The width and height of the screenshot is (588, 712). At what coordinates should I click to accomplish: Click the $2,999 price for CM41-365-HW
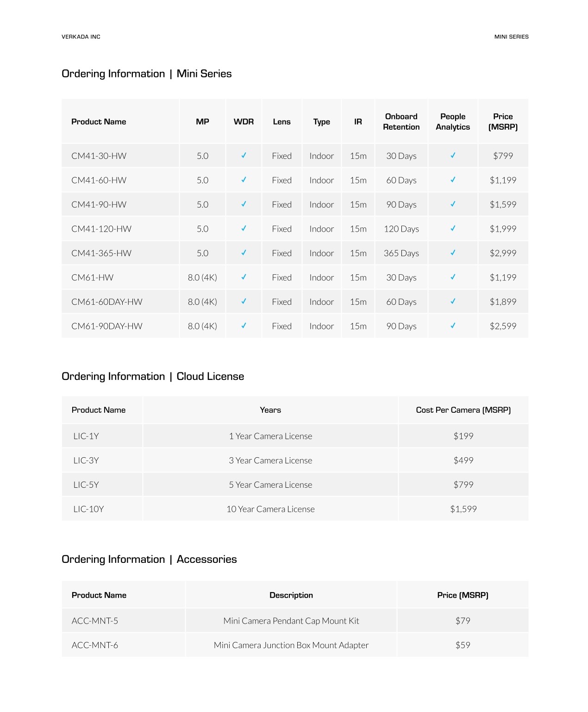(x=503, y=253)
